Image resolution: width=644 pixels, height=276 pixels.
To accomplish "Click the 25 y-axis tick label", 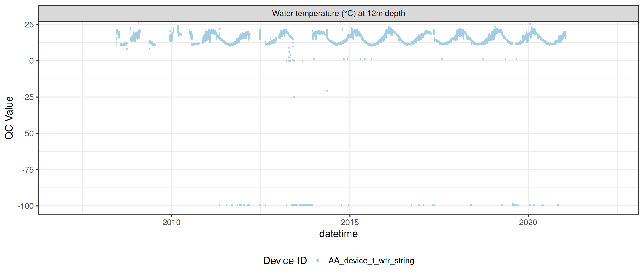I will point(29,24).
